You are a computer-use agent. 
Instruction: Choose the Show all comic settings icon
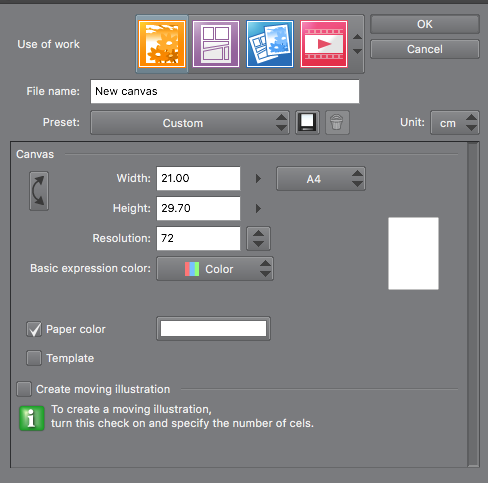point(270,44)
